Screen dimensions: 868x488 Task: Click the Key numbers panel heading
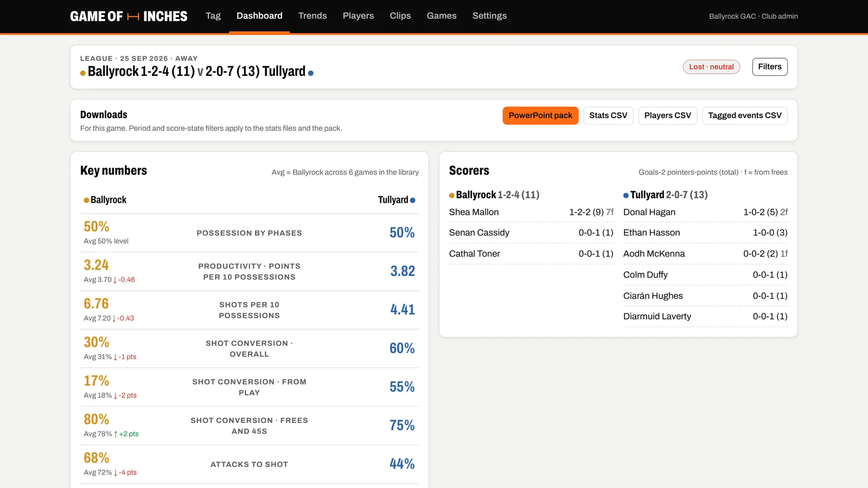coord(113,170)
